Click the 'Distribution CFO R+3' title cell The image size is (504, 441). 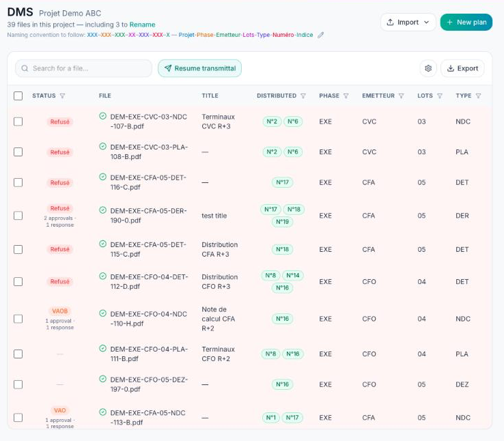[219, 282]
